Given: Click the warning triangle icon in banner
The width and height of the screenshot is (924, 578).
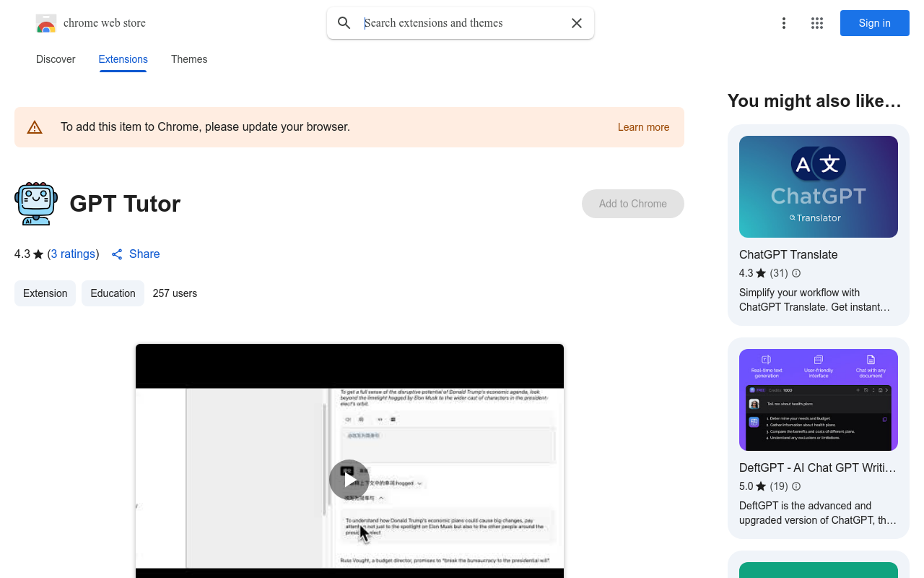Looking at the screenshot, I should (35, 127).
